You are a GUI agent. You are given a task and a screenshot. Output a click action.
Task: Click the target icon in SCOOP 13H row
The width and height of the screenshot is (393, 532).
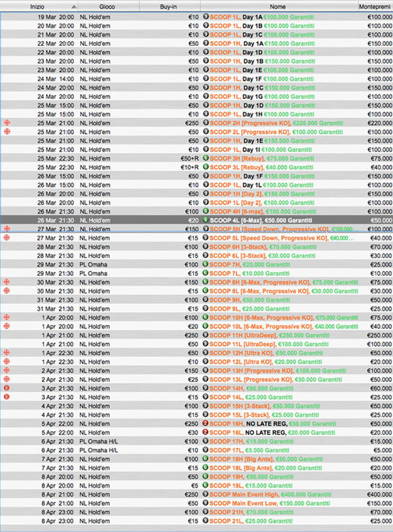(x=7, y=371)
